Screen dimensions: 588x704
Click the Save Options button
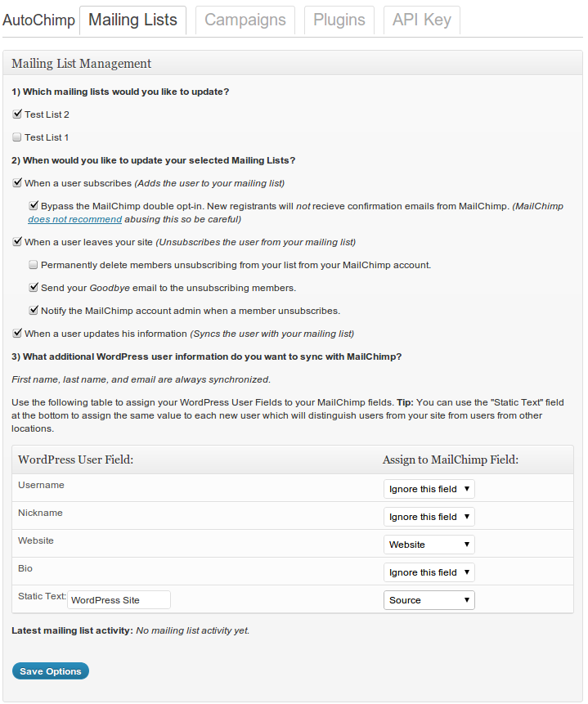[x=51, y=670]
